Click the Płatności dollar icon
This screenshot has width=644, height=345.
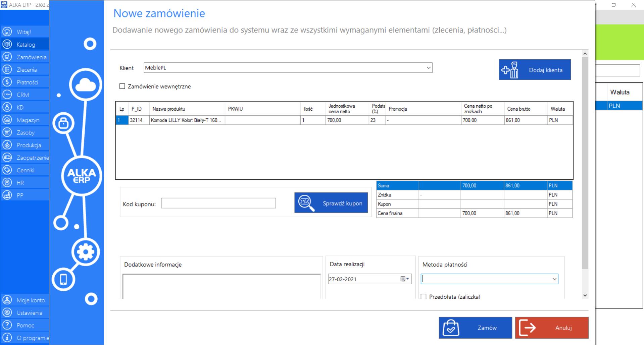tap(7, 82)
